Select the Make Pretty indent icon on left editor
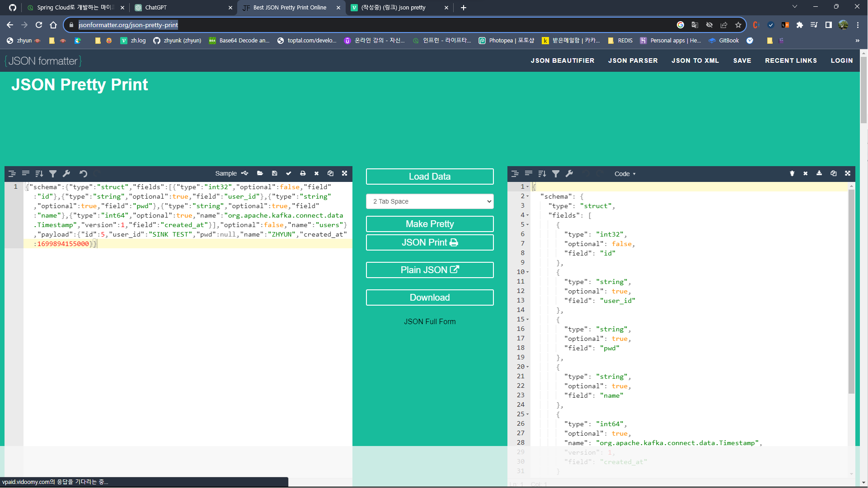Screen dimensions: 868x488 (12, 173)
